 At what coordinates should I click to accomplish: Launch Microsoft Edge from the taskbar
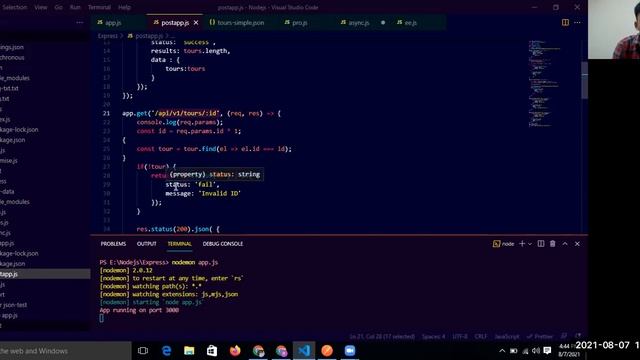pos(166,351)
